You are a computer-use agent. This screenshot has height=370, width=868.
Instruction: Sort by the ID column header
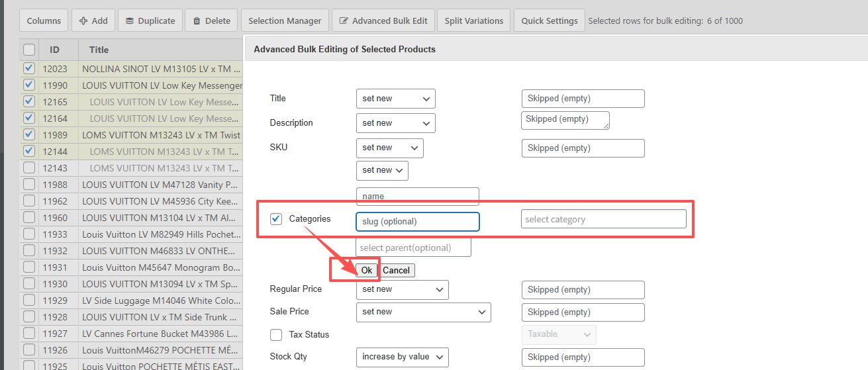pyautogui.click(x=54, y=50)
